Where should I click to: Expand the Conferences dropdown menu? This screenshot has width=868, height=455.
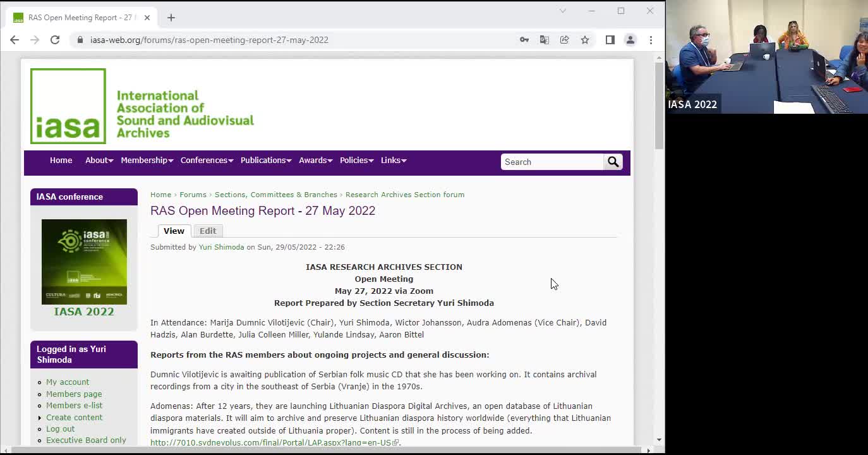point(207,160)
